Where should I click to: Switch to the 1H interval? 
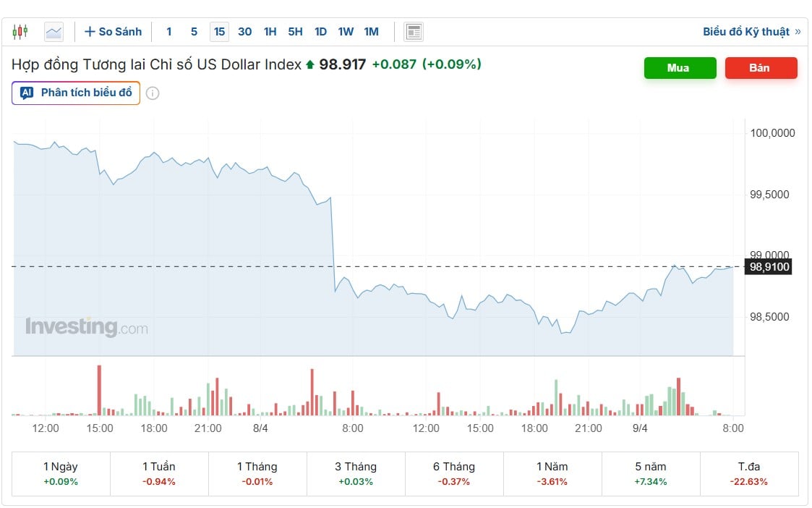tap(270, 31)
